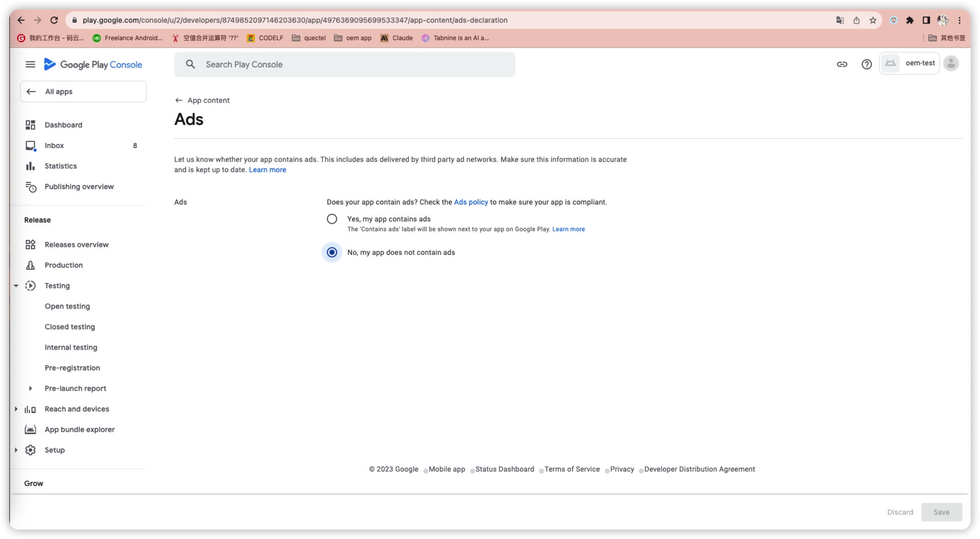Select 'No, my app does not contain ads'
This screenshot has height=539, width=980.
point(332,252)
